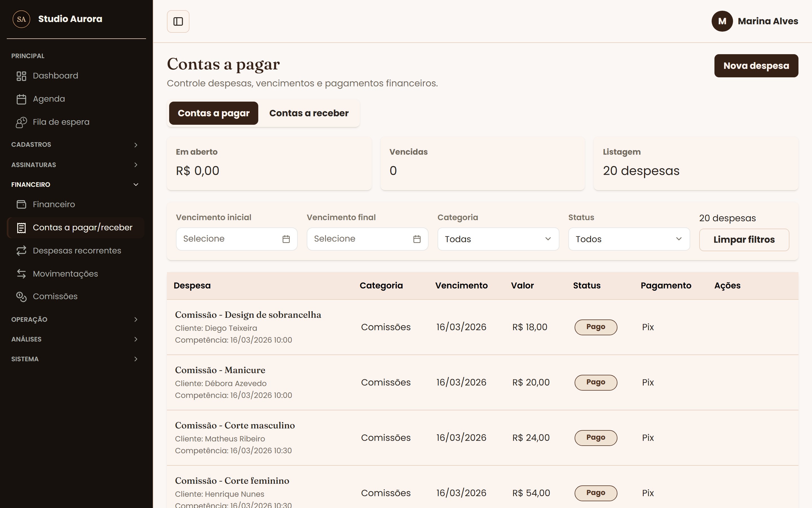Click the Vencimento inicial date field
This screenshot has height=508, width=812.
click(237, 239)
